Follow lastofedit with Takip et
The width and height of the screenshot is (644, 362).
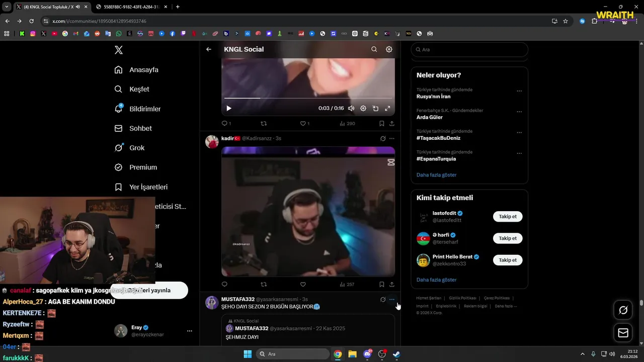click(x=508, y=217)
